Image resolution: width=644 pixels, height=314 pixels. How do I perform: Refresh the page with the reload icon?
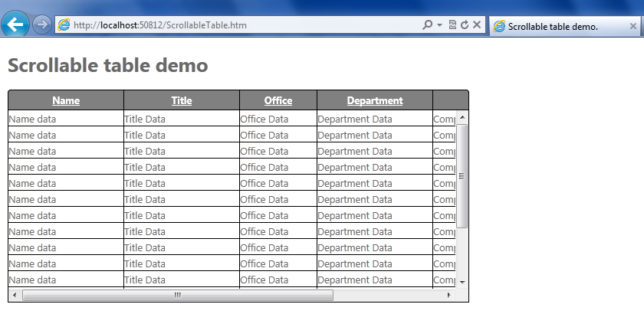tap(464, 25)
